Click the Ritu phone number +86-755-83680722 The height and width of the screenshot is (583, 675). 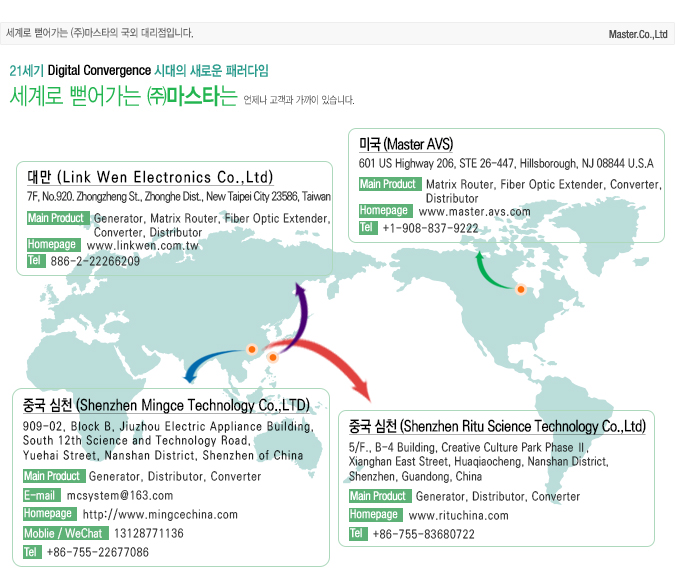point(424,534)
